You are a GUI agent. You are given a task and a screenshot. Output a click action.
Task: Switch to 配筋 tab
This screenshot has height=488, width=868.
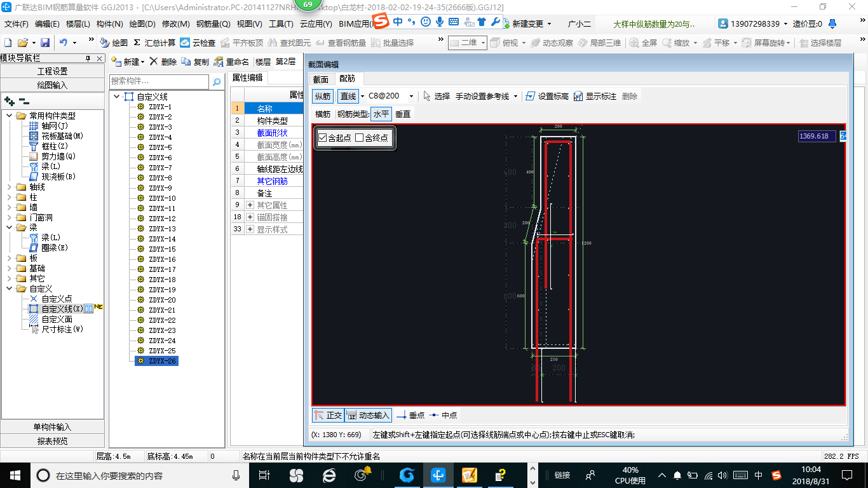point(348,79)
